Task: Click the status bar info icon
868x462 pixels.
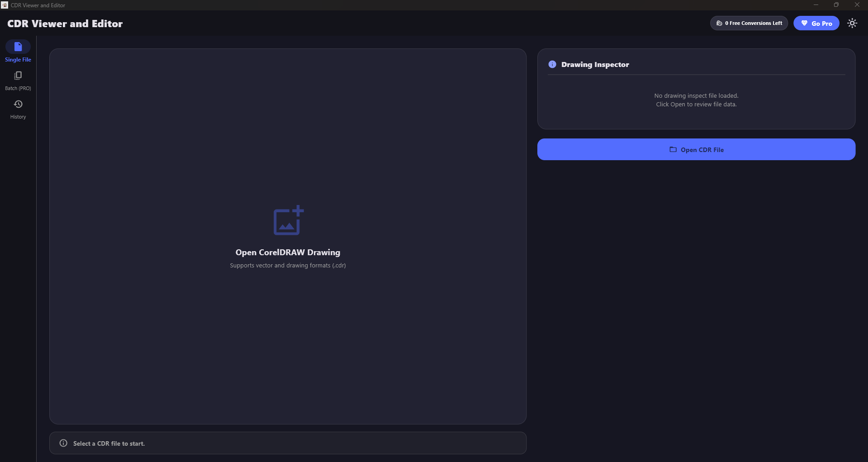Action: 63,443
